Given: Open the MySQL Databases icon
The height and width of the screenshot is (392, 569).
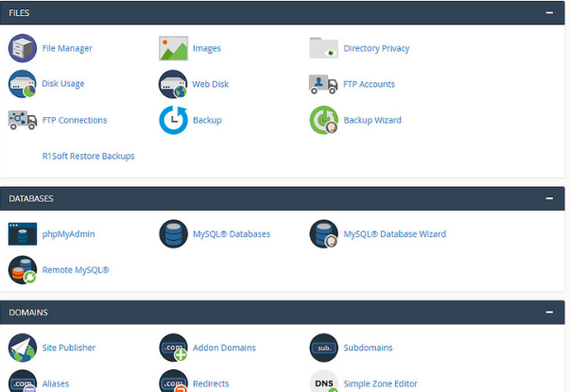Looking at the screenshot, I should [x=174, y=234].
